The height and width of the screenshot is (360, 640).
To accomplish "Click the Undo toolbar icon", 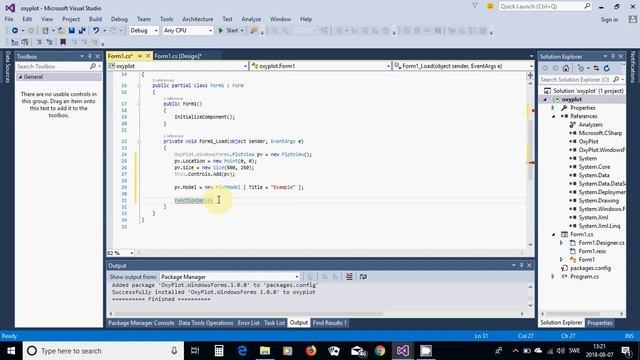I will (x=96, y=31).
